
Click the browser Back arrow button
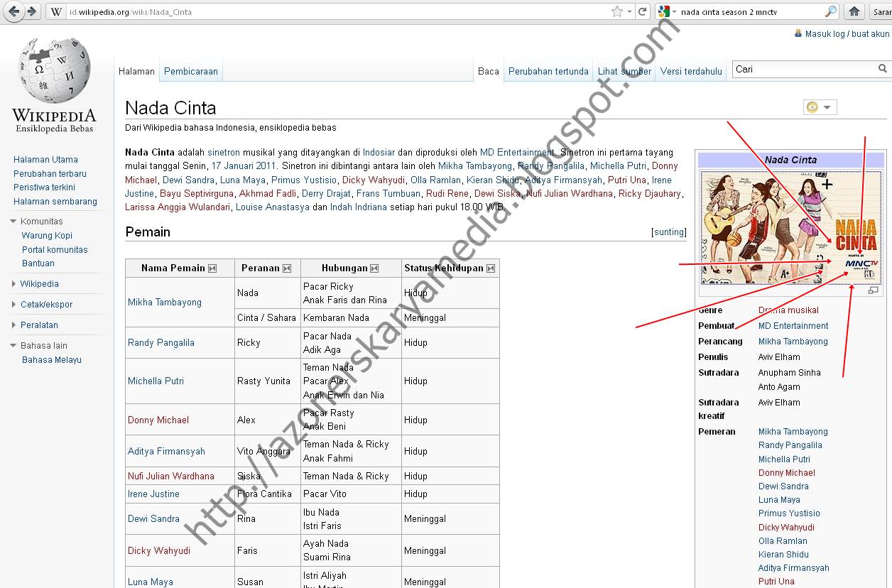13,11
